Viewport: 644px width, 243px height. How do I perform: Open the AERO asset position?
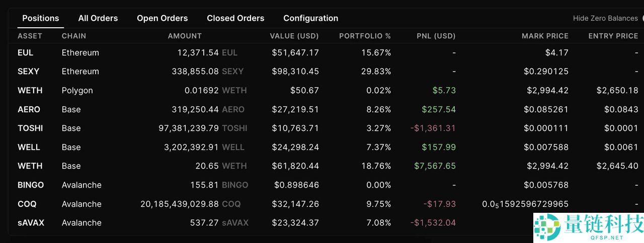(x=29, y=110)
